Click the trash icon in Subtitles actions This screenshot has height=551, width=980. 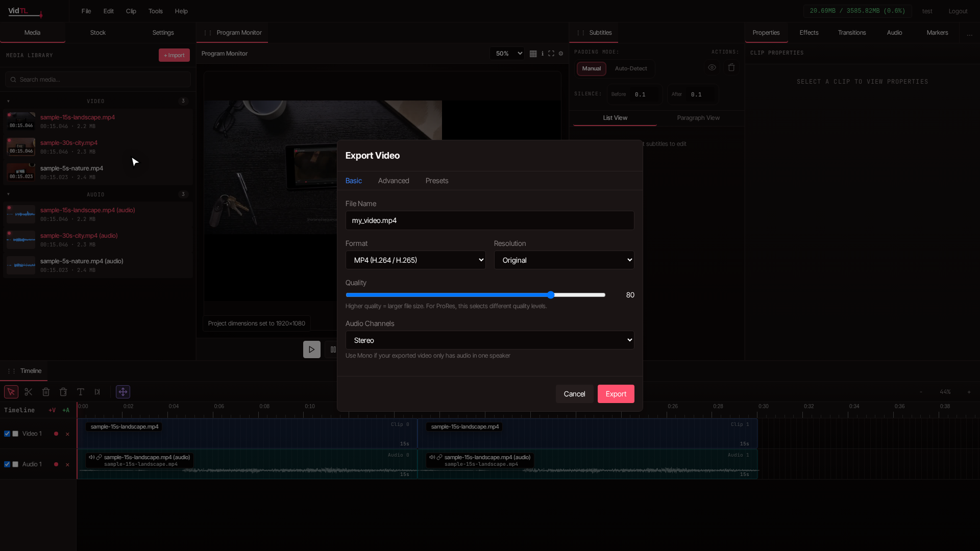pos(731,67)
